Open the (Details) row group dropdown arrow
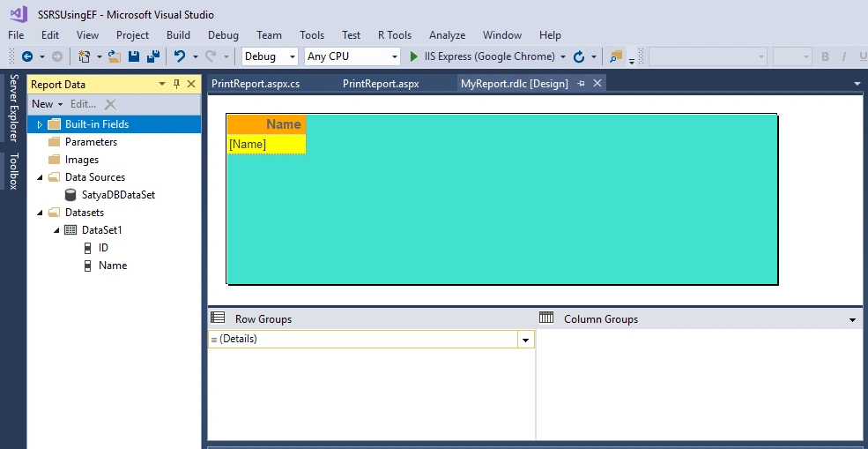 point(525,340)
